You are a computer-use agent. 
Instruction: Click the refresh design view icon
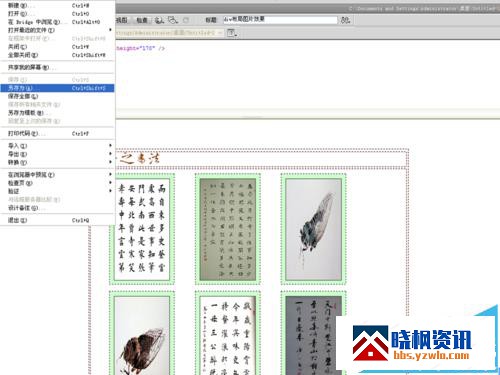[x=186, y=20]
